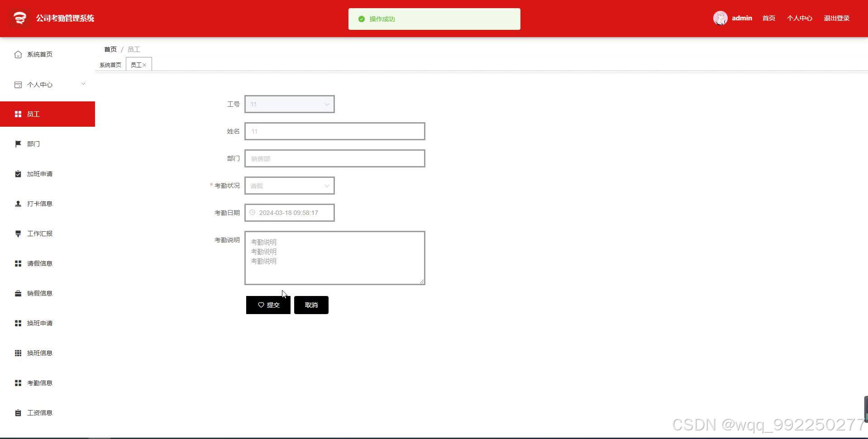Click the 打卡信息 person icon
The height and width of the screenshot is (439, 868).
click(18, 204)
